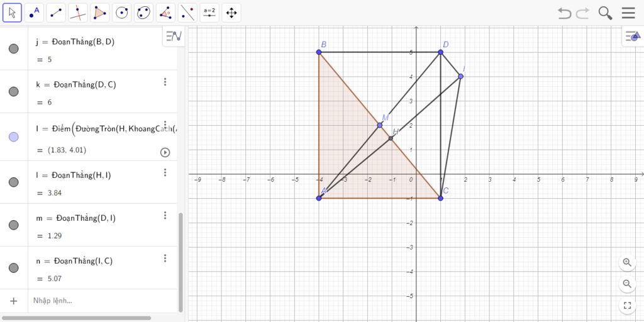Click the Undo arrow
This screenshot has width=644, height=322.
coord(565,13)
